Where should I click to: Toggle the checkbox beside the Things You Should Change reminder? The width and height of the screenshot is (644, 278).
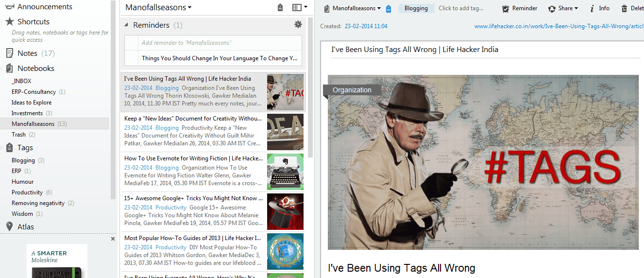point(132,58)
